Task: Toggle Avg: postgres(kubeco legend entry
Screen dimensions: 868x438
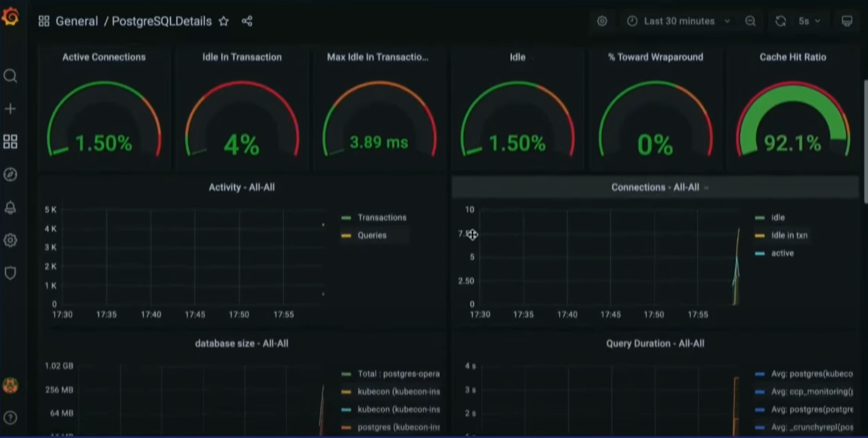Action: point(812,374)
